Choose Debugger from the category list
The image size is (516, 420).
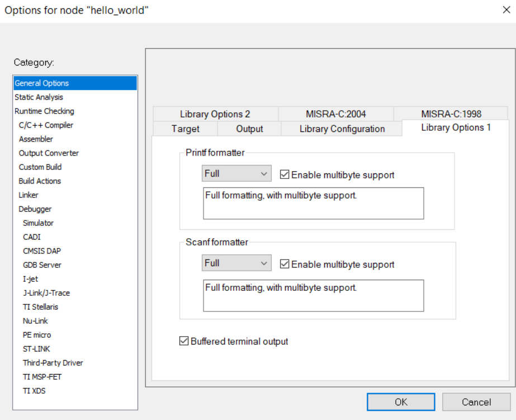click(35, 209)
